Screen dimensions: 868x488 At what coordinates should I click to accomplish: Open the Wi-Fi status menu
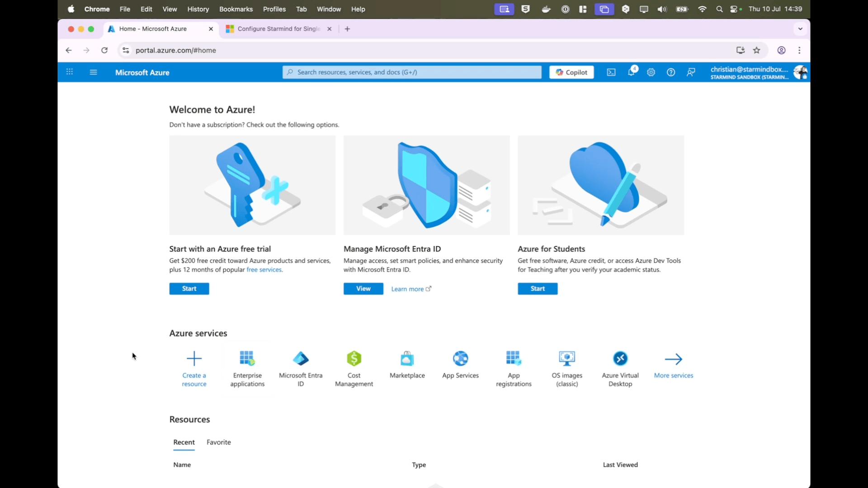(702, 9)
